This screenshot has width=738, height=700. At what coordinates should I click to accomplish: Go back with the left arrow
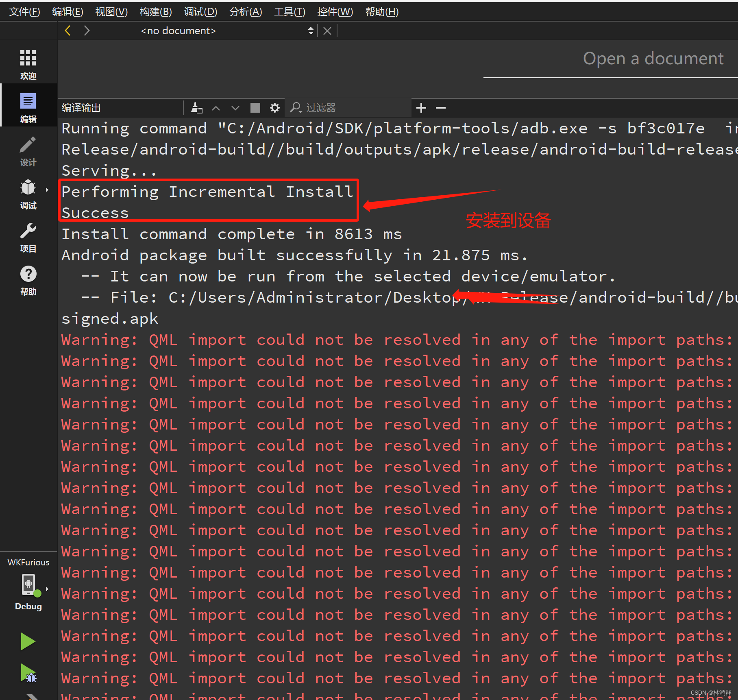point(68,31)
